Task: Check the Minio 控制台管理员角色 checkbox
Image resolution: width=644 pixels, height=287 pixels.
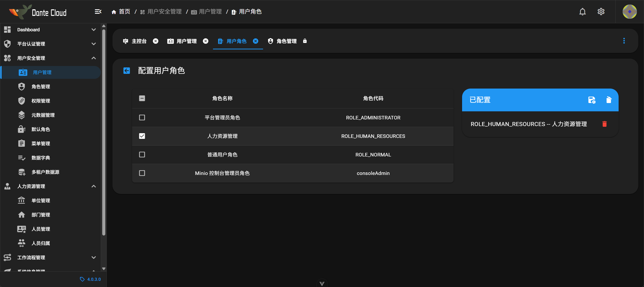Action: [142, 173]
